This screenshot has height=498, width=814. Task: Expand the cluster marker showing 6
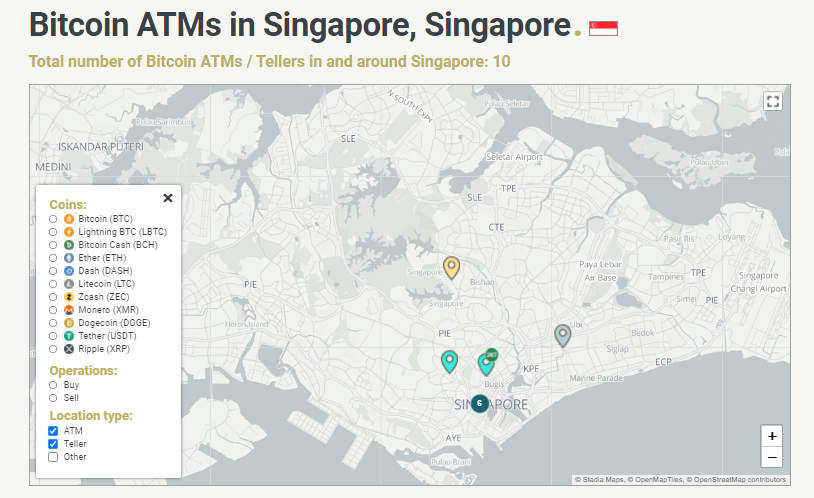coord(480,403)
